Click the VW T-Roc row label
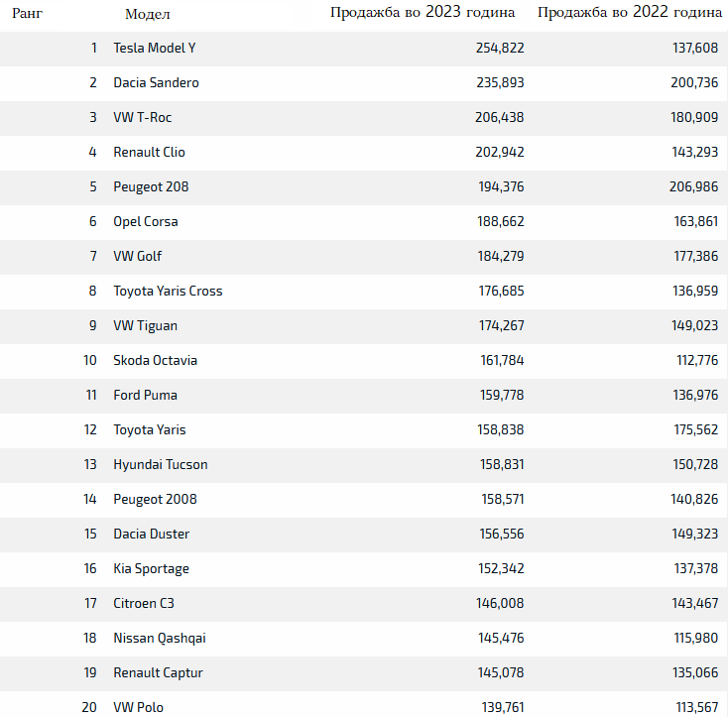728x717 pixels. click(x=143, y=118)
